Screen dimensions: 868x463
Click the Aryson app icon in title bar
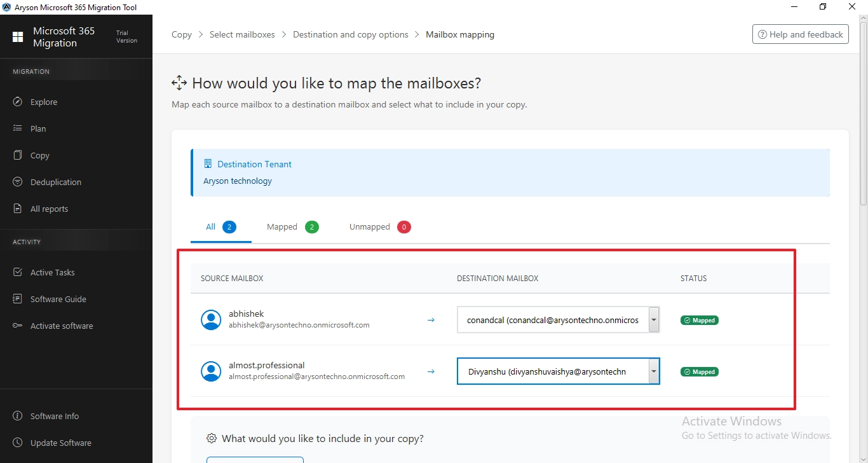(x=6, y=6)
